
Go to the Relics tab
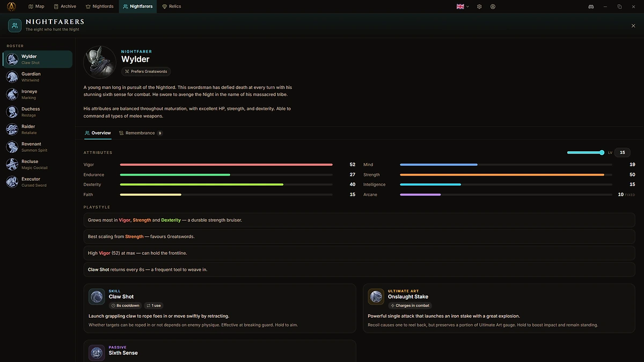(x=171, y=6)
